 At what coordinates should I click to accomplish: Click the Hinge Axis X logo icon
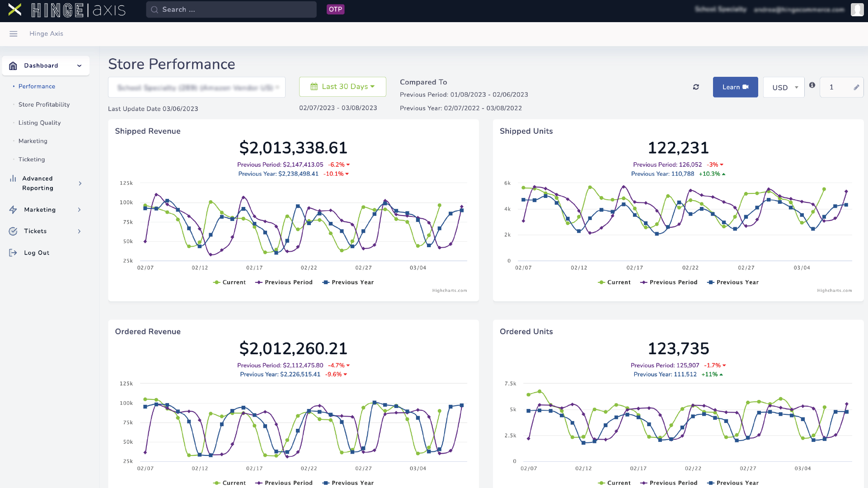(x=15, y=9)
